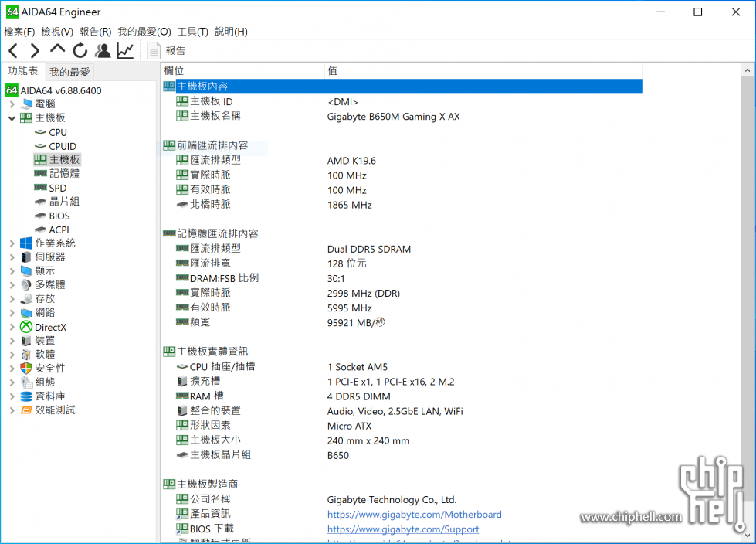Open the 說明(H) menu
This screenshot has width=756, height=544.
coord(231,32)
